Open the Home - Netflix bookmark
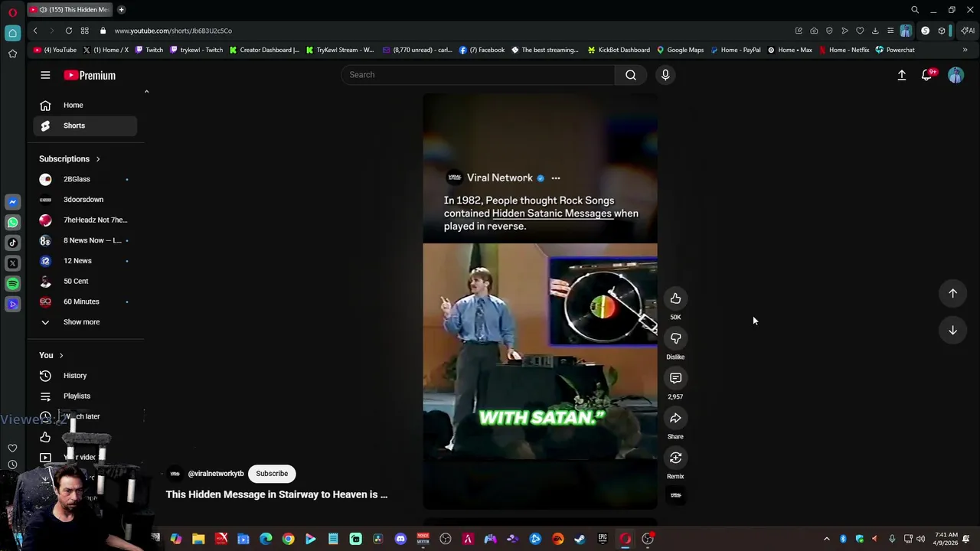The height and width of the screenshot is (551, 980). coord(844,50)
